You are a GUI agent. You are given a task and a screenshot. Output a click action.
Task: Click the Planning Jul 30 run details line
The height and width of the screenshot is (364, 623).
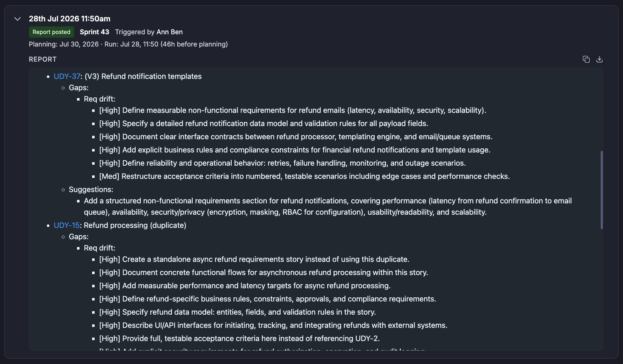(128, 44)
